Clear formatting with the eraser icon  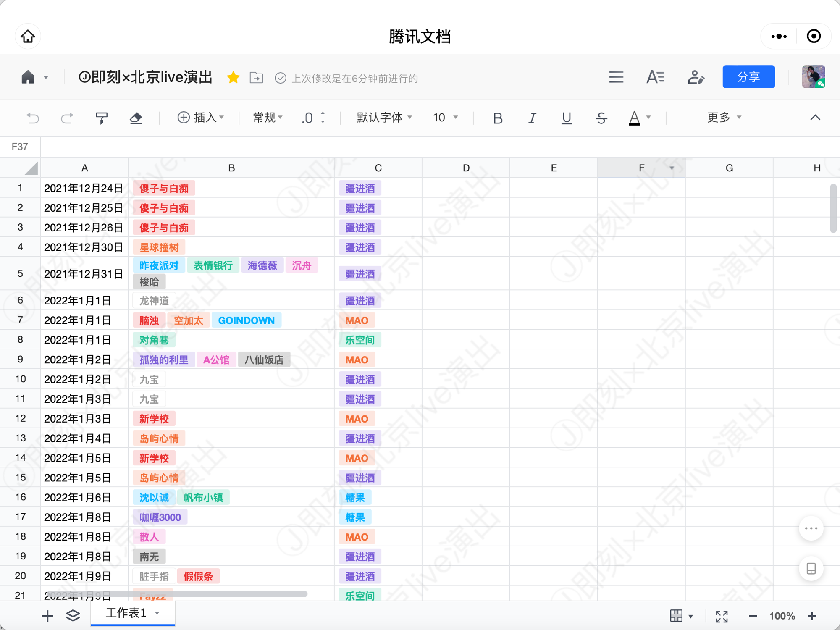[x=135, y=118]
